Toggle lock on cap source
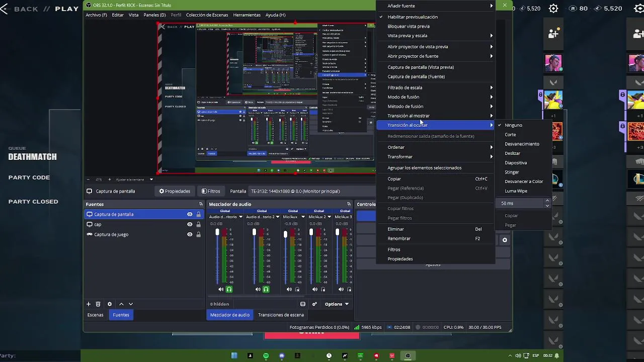The image size is (644, 362). coord(198,224)
